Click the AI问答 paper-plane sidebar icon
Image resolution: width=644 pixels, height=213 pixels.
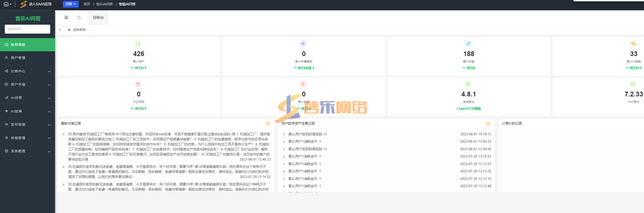coord(6,98)
